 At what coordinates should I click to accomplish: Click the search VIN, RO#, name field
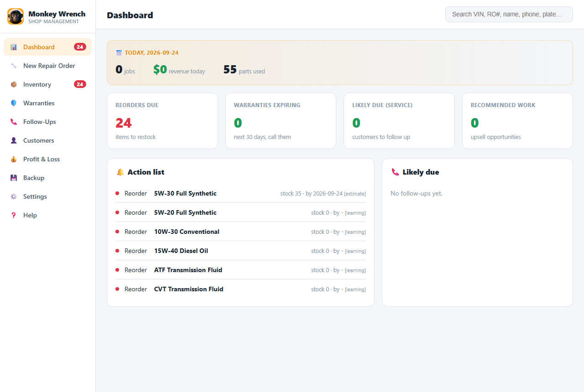point(509,14)
